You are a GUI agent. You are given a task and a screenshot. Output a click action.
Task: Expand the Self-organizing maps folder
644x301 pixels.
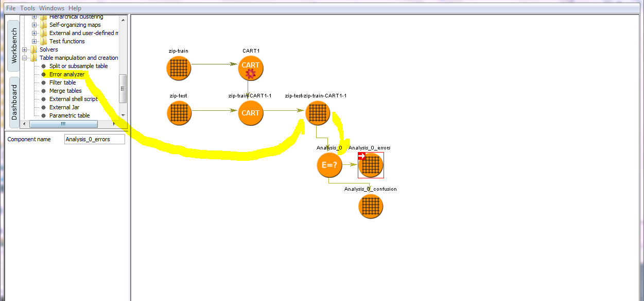[34, 25]
